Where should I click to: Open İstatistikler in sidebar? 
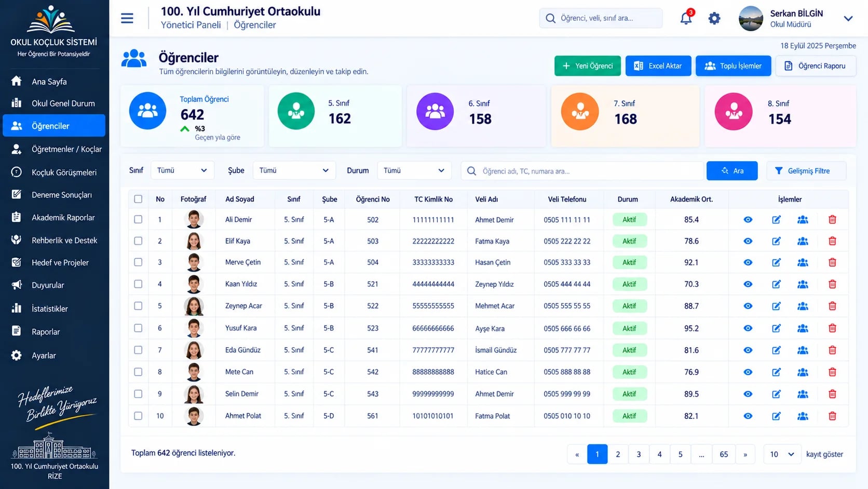click(54, 309)
